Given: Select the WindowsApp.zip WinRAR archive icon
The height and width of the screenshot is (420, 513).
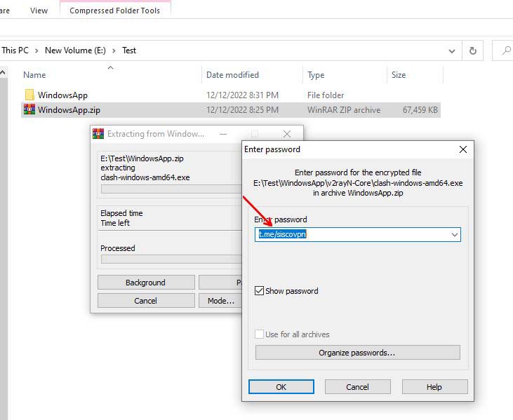Looking at the screenshot, I should (29, 109).
